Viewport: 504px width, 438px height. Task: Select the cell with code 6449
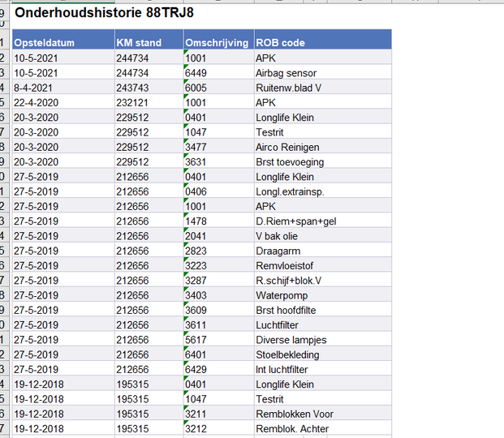[218, 73]
